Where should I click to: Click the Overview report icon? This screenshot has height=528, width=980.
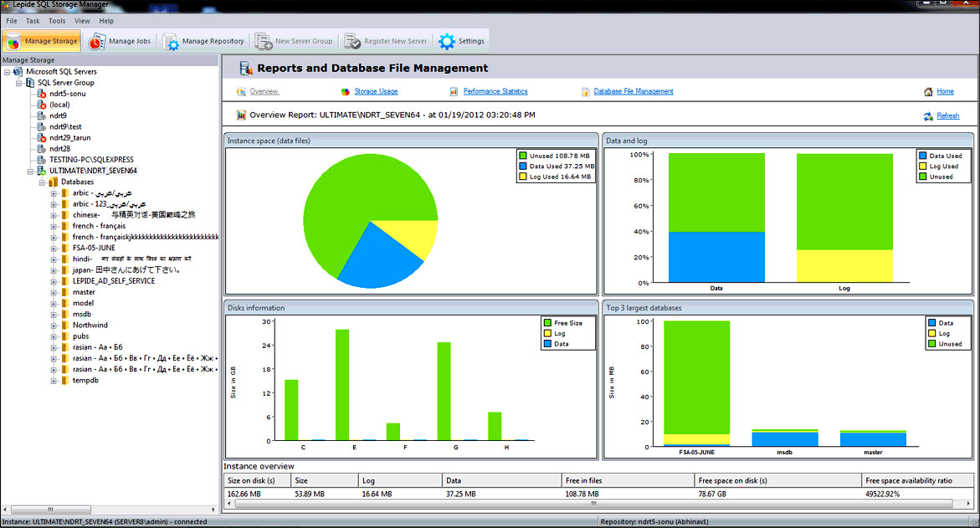pyautogui.click(x=241, y=92)
